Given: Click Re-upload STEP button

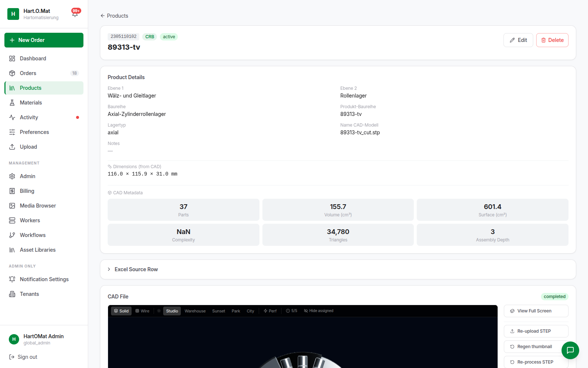Looking at the screenshot, I should click(536, 331).
